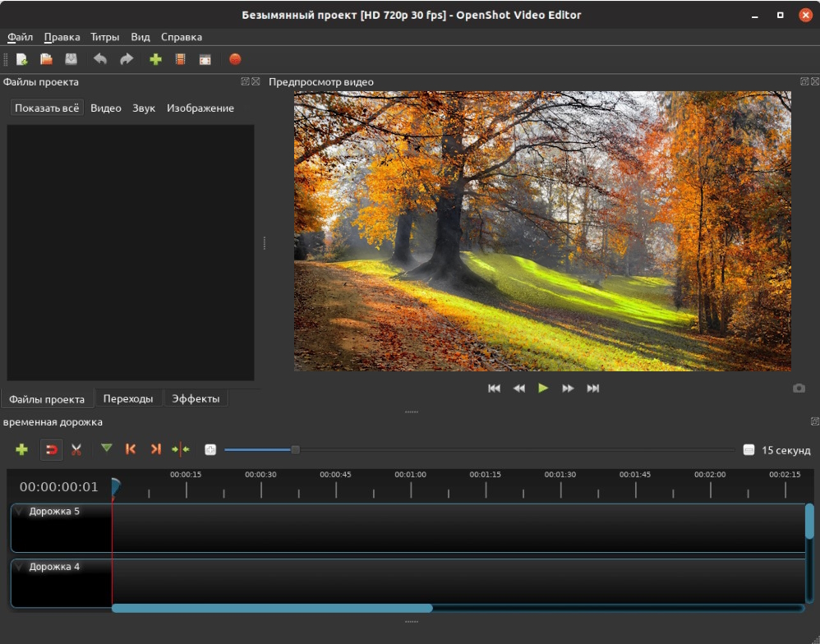Open the Титры menu
This screenshot has height=644, width=820.
click(104, 37)
